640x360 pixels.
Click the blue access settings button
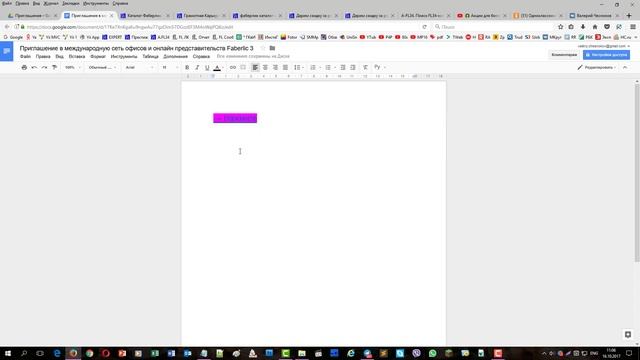[606, 55]
